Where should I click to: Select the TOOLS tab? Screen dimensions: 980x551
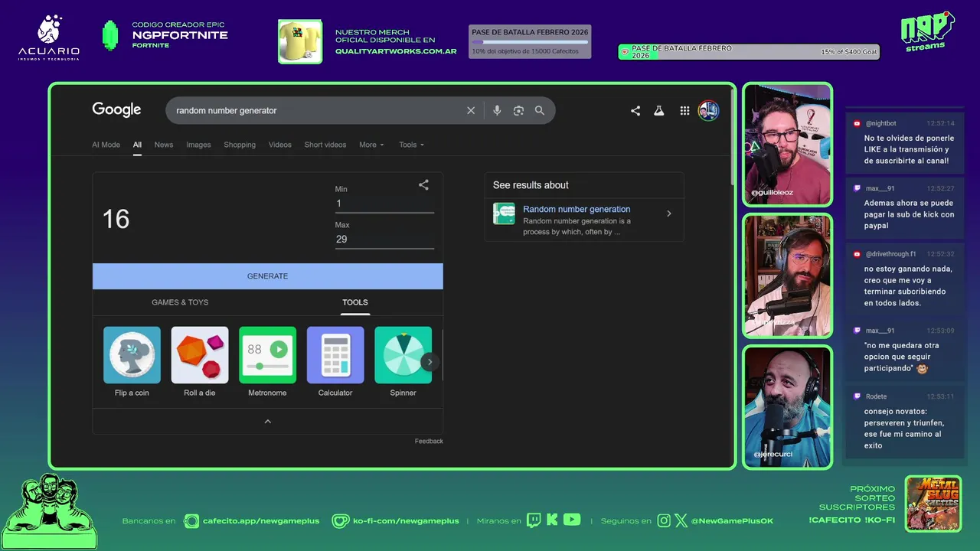tap(355, 302)
